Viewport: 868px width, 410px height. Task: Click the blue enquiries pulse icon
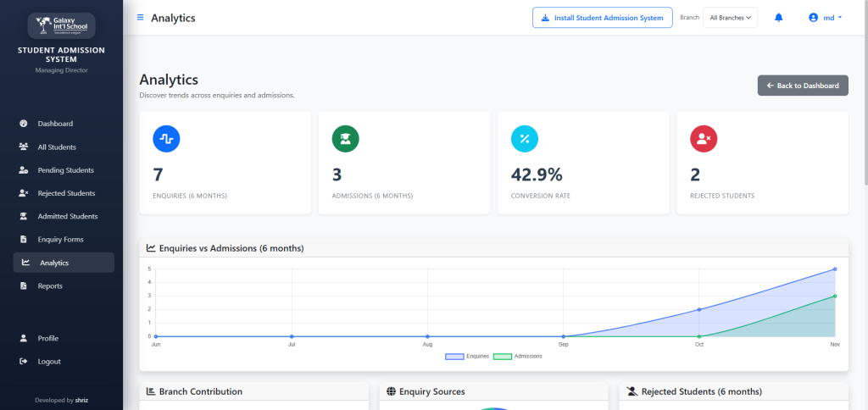[166, 138]
